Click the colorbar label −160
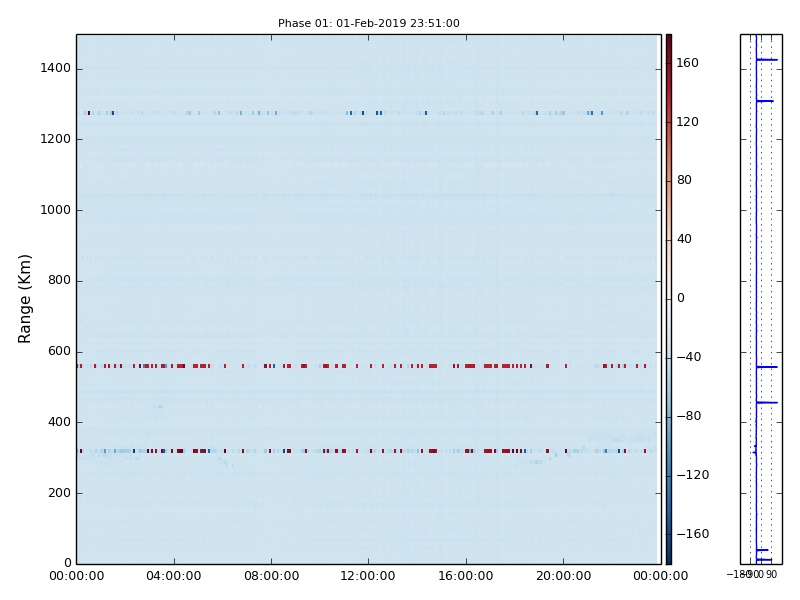This screenshot has width=800, height=600. pos(693,534)
